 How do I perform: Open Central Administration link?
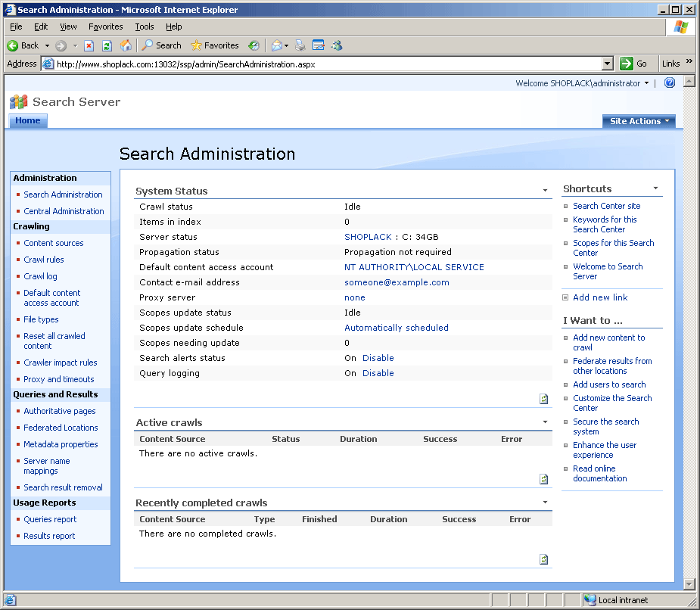click(x=64, y=211)
